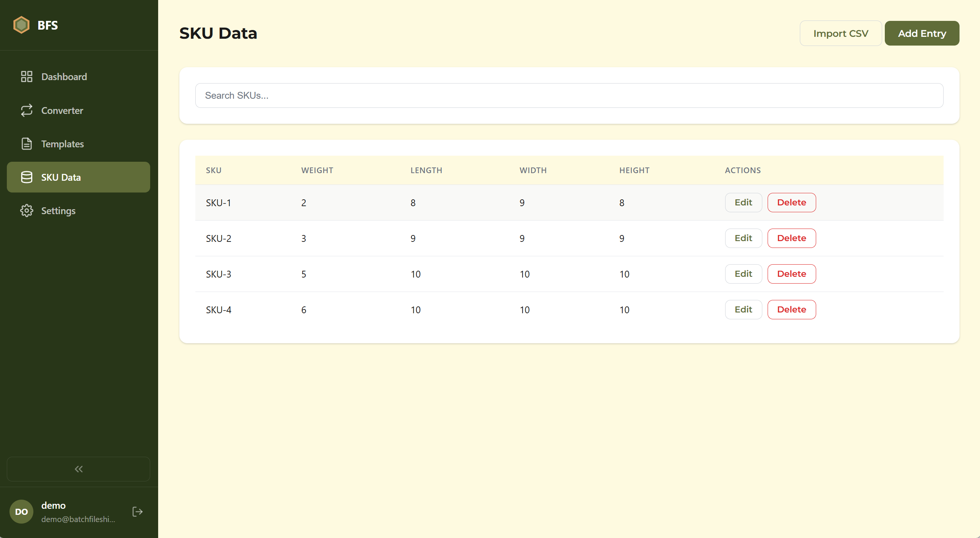Edit the SKU-1 row
Screen dimensions: 980x538
point(743,202)
